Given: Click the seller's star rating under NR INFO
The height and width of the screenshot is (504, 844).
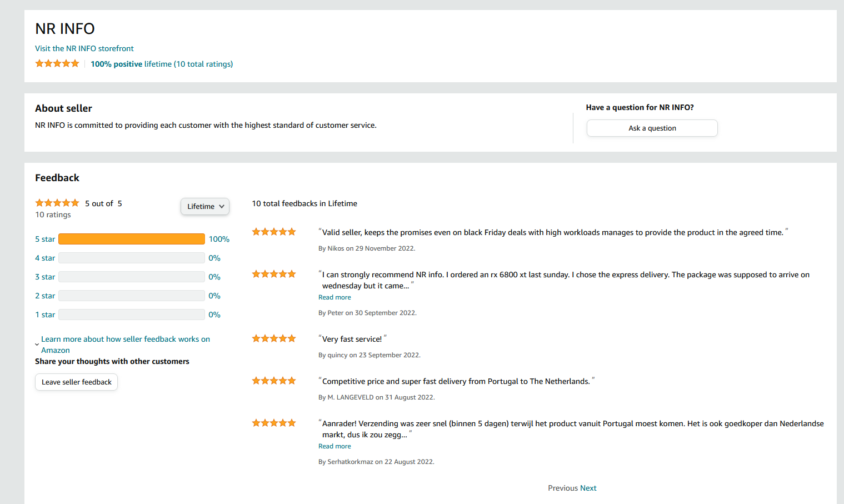Looking at the screenshot, I should click(x=57, y=63).
